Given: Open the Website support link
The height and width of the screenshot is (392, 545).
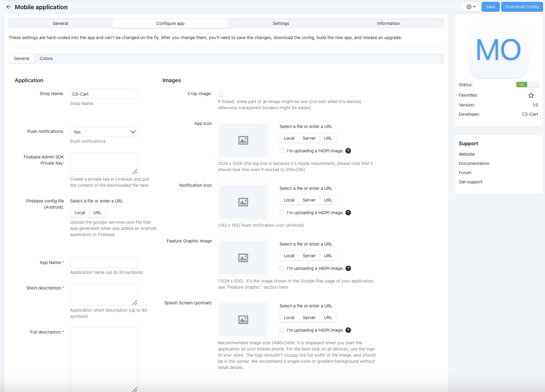Looking at the screenshot, I should (467, 154).
